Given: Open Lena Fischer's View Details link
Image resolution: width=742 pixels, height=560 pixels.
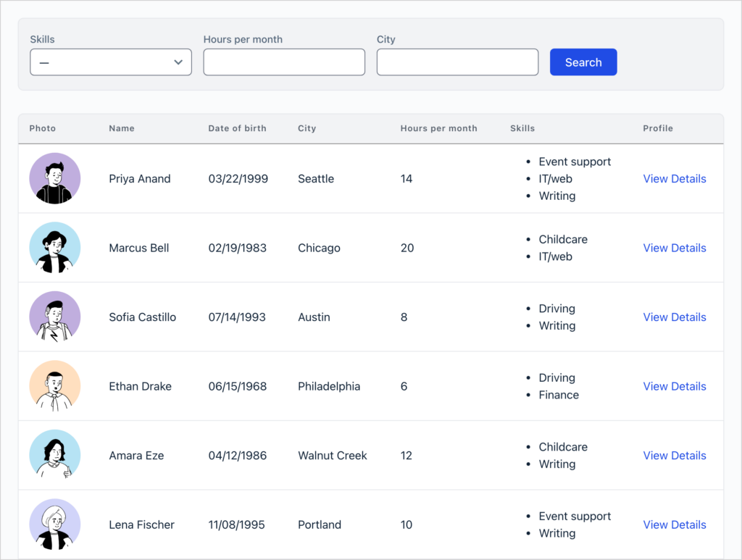Looking at the screenshot, I should (x=675, y=525).
